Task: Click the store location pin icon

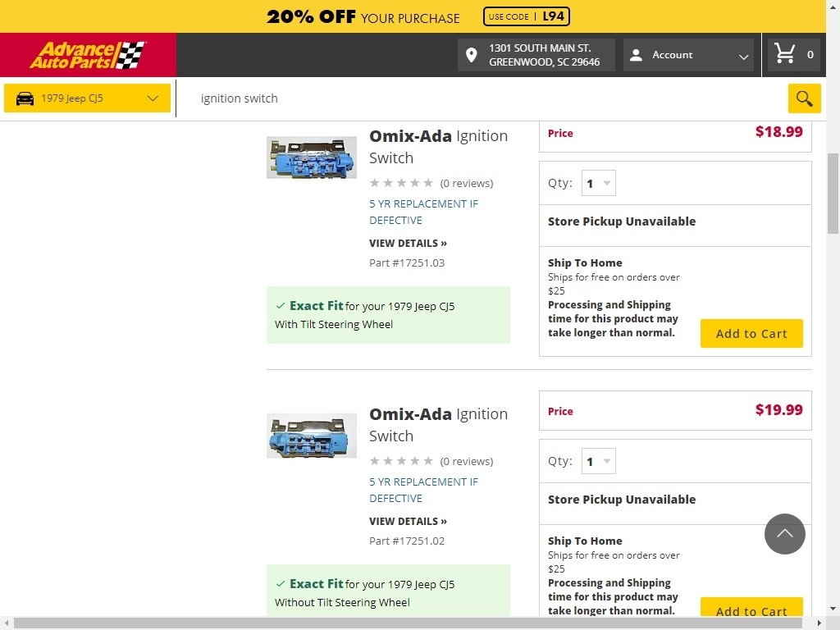Action: [472, 55]
